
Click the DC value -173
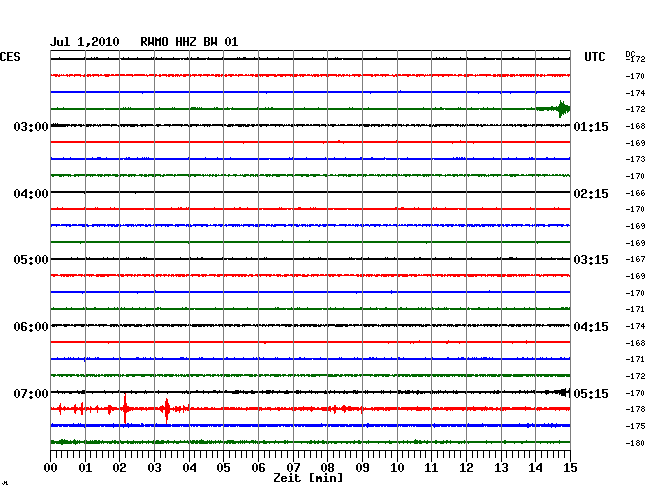click(x=635, y=159)
